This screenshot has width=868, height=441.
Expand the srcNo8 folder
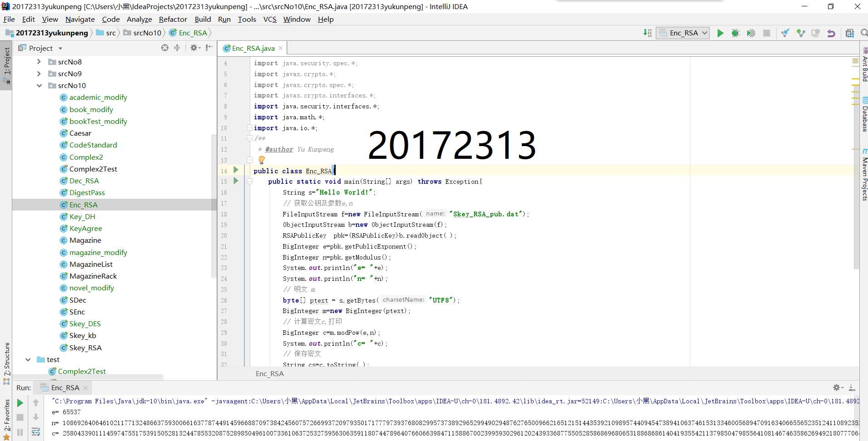pyautogui.click(x=39, y=62)
